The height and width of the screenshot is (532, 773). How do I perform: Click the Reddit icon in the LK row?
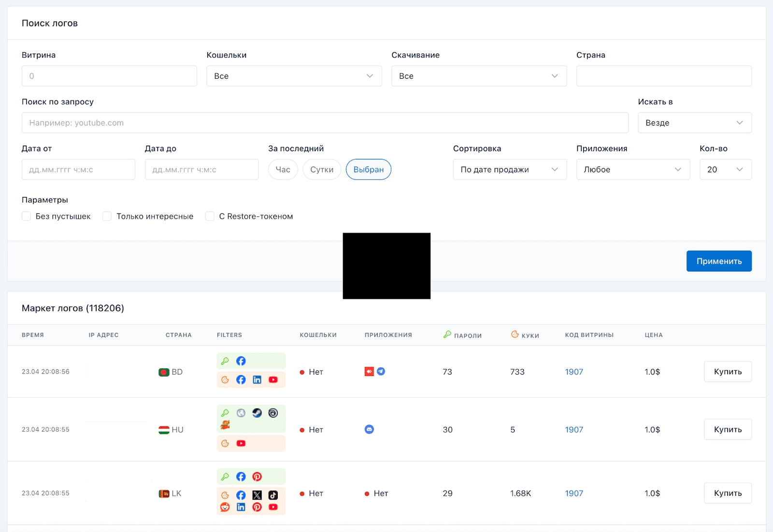tap(225, 507)
